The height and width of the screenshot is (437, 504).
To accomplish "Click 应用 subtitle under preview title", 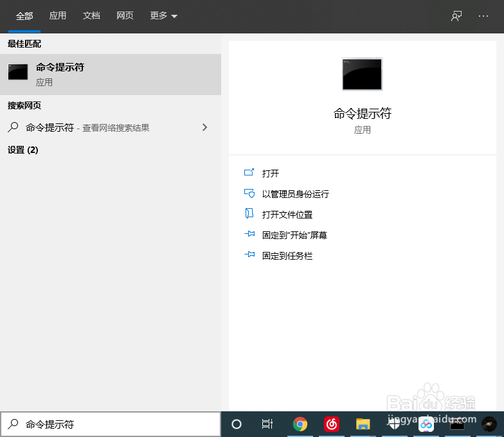I will pyautogui.click(x=363, y=130).
